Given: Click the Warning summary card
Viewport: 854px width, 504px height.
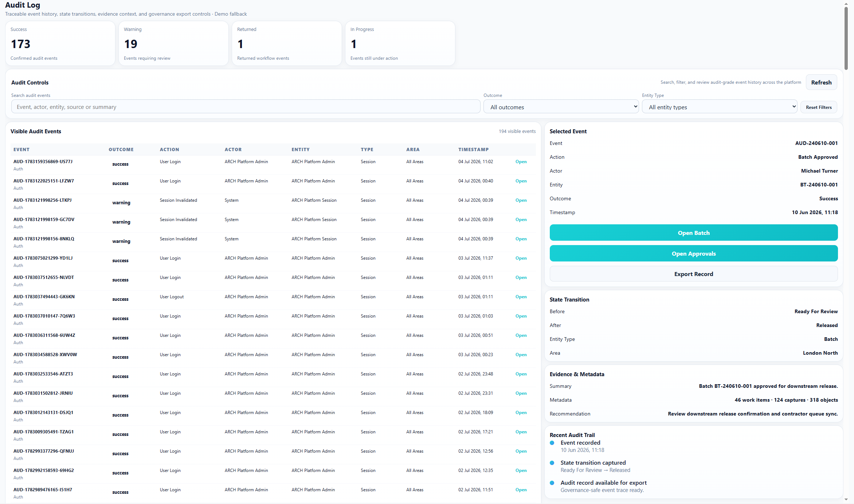Looking at the screenshot, I should click(x=173, y=43).
